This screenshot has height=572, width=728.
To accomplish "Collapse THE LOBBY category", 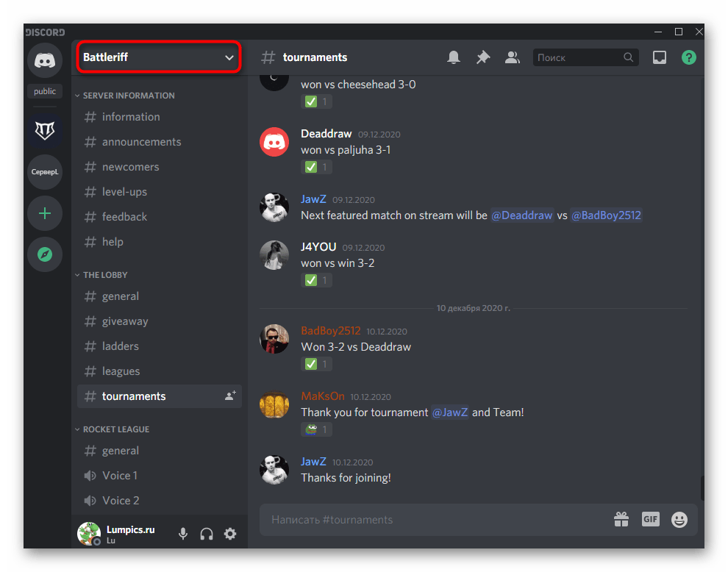I will (x=101, y=274).
